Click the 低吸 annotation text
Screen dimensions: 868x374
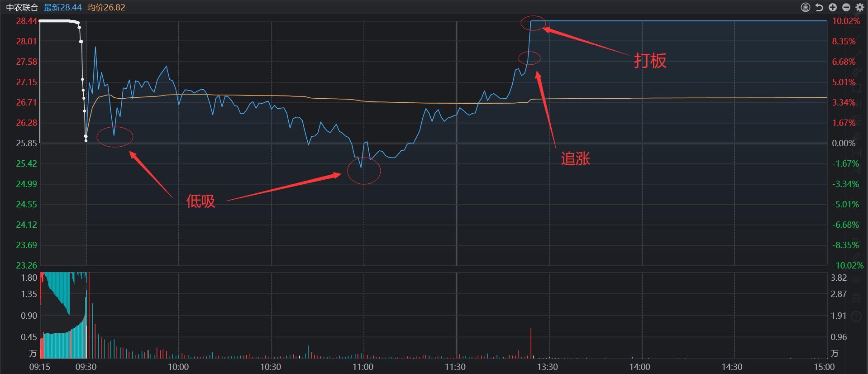[201, 202]
